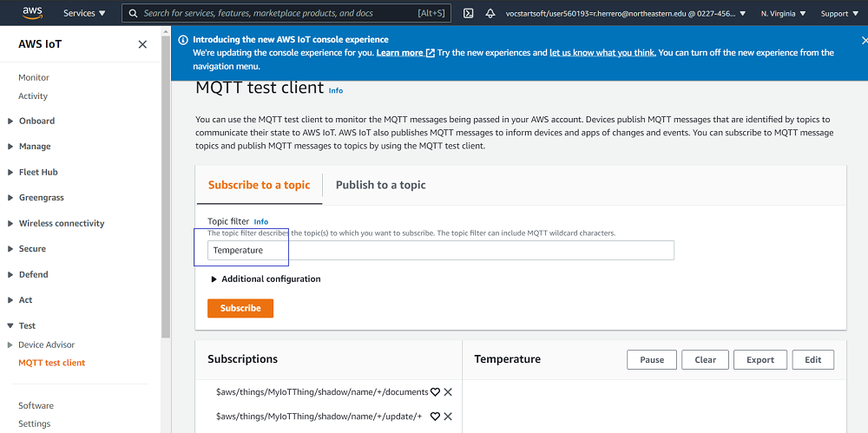Expand the Greengrass sidebar section
Image resolution: width=868 pixels, height=433 pixels.
pos(41,198)
